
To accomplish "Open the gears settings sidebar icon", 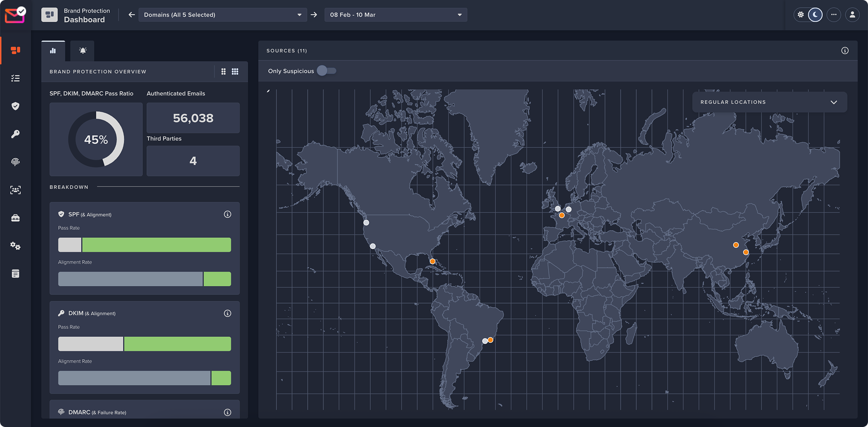I will [15, 246].
